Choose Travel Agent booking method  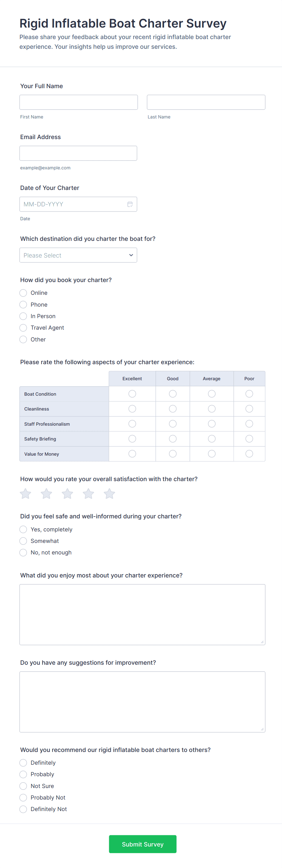pos(23,328)
